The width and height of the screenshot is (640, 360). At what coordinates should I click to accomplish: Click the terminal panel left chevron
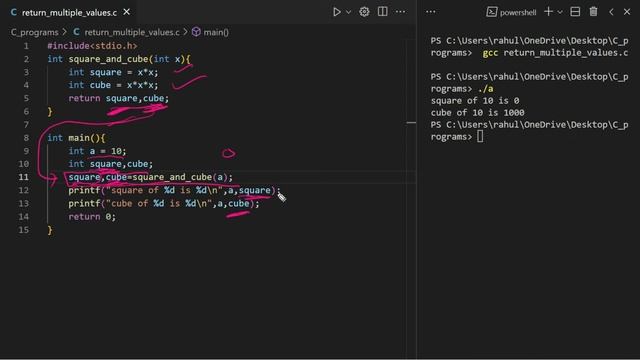(611, 12)
